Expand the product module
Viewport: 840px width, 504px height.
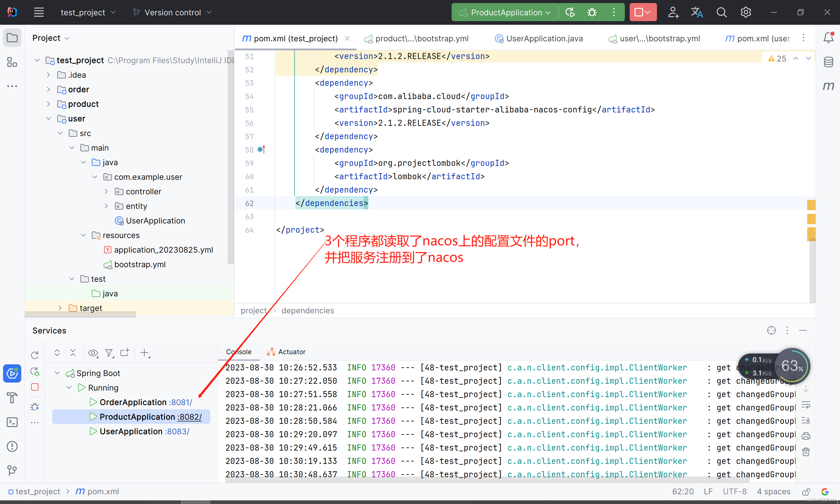(48, 104)
